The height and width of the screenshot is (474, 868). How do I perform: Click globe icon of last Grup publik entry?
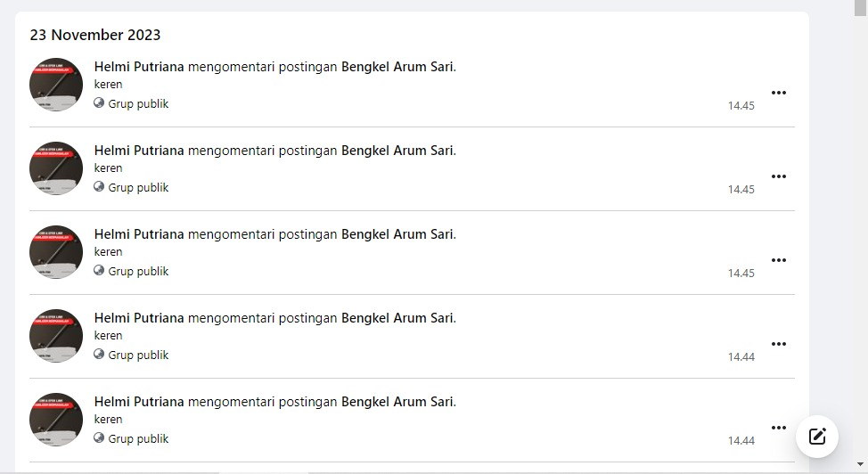[99, 438]
